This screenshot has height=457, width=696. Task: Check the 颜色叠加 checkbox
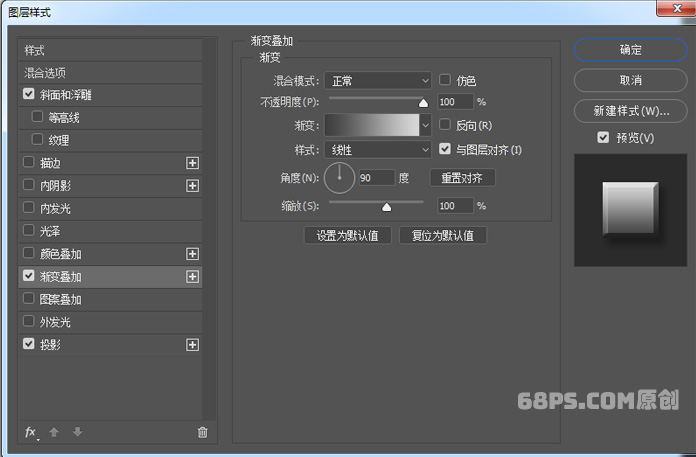coord(28,253)
